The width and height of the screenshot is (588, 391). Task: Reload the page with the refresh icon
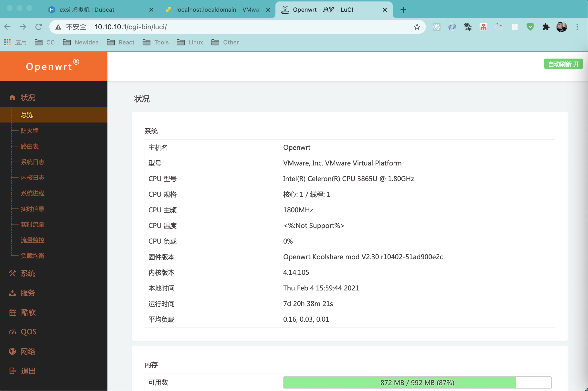pyautogui.click(x=39, y=27)
